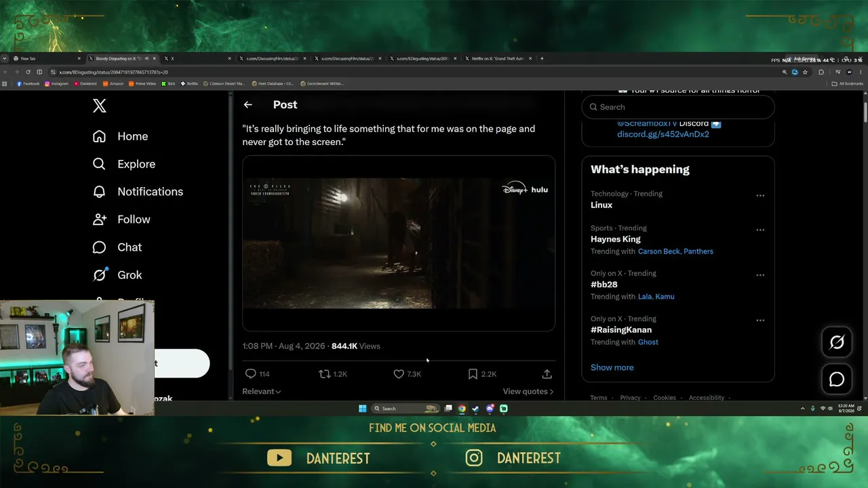Open Chrome from the Windows taskbar
The width and height of the screenshot is (868, 488).
point(462,409)
